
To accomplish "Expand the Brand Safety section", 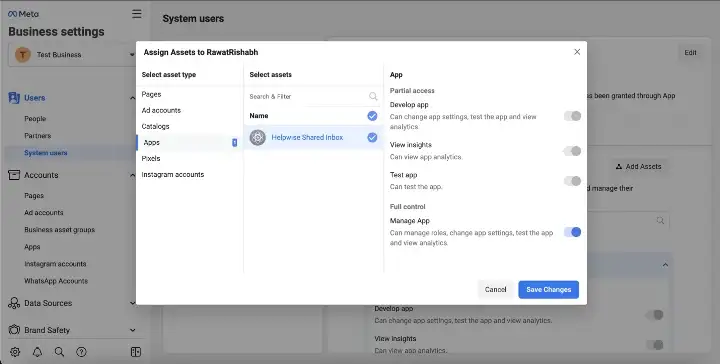I will point(72,330).
